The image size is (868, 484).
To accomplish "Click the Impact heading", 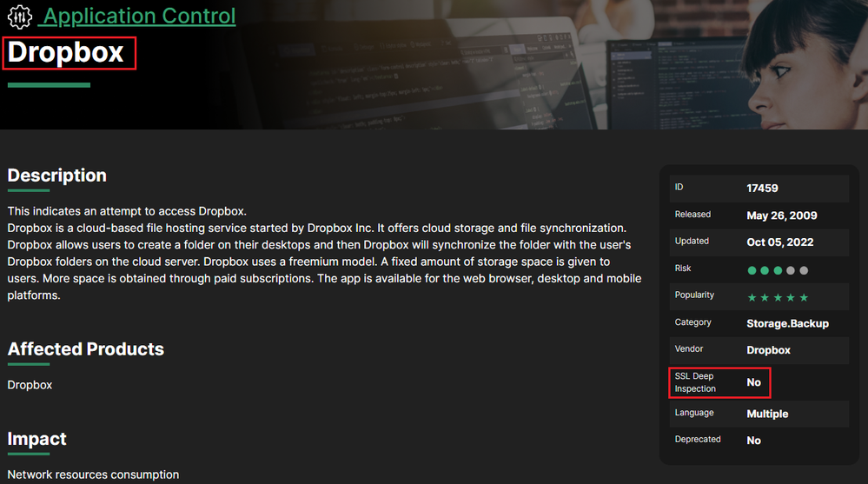I will pos(37,439).
